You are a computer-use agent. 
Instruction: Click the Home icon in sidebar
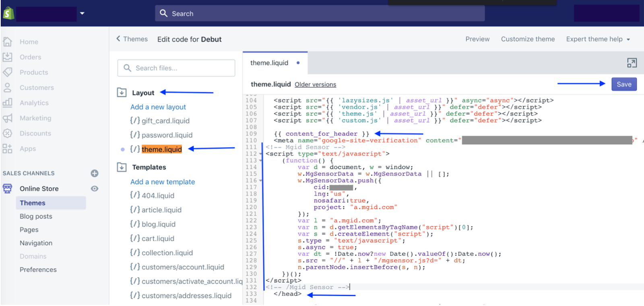(x=7, y=41)
